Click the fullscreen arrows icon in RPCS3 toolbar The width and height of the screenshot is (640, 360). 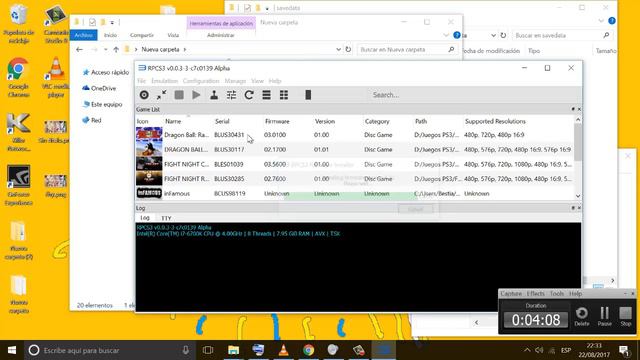pyautogui.click(x=162, y=95)
